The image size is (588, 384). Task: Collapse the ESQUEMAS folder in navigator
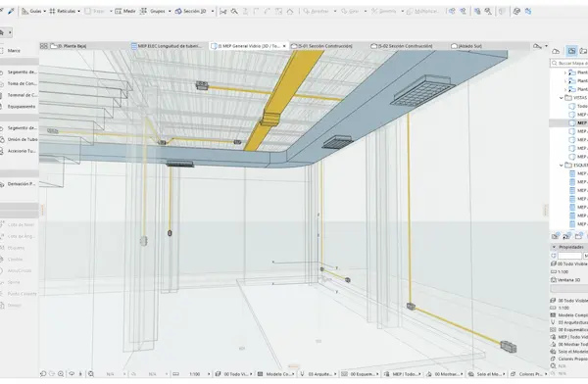point(562,165)
